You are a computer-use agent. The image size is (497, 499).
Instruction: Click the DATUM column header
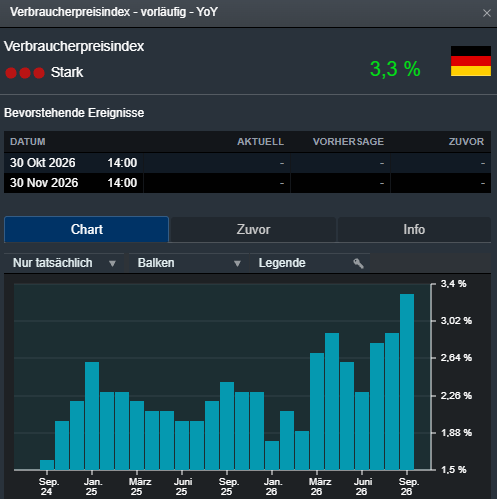point(28,142)
